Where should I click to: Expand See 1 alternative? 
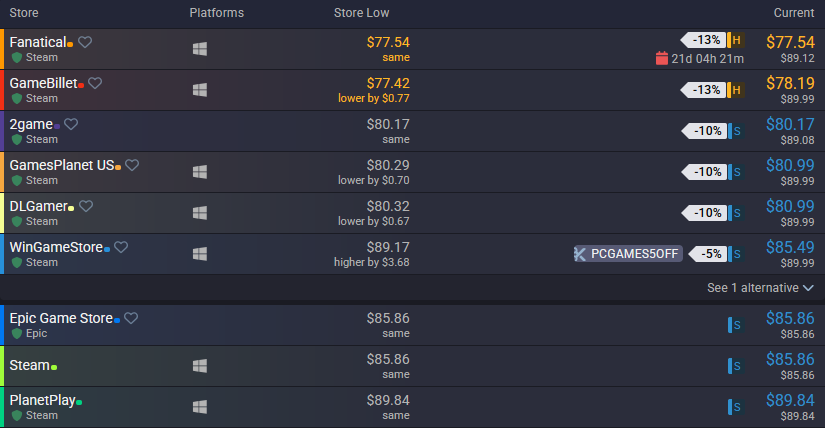coord(760,288)
